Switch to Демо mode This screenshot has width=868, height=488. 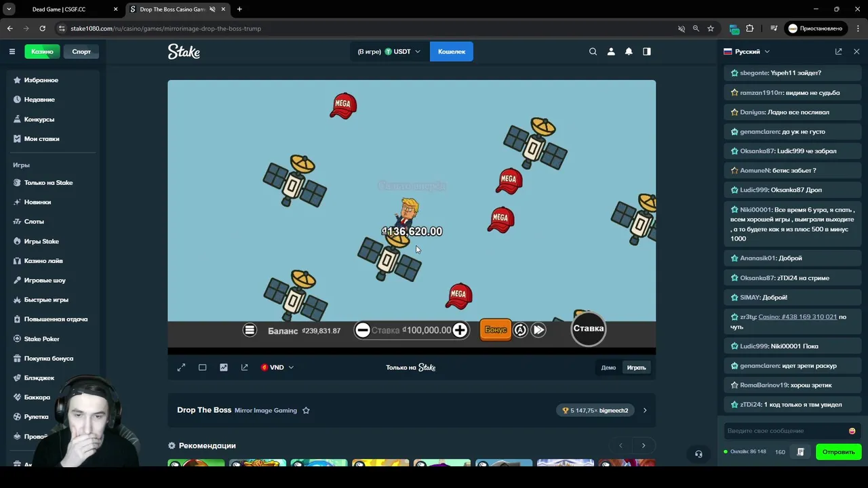[x=608, y=367]
